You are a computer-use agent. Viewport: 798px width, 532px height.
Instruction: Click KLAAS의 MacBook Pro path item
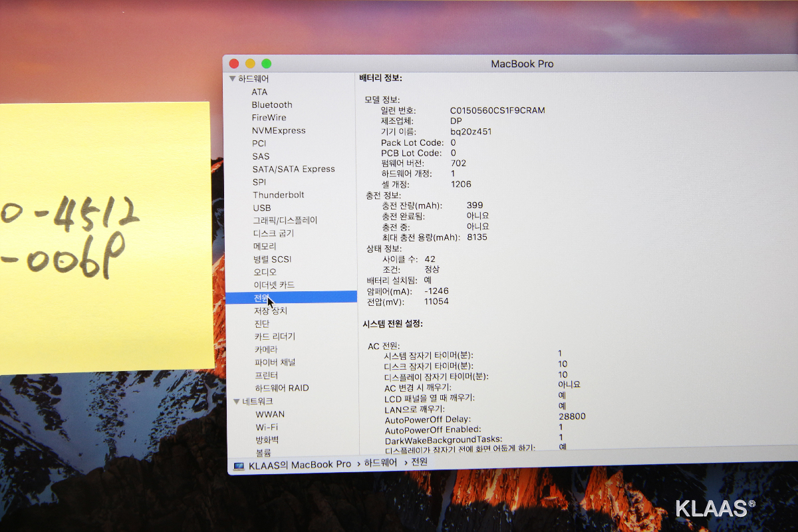coord(299,464)
